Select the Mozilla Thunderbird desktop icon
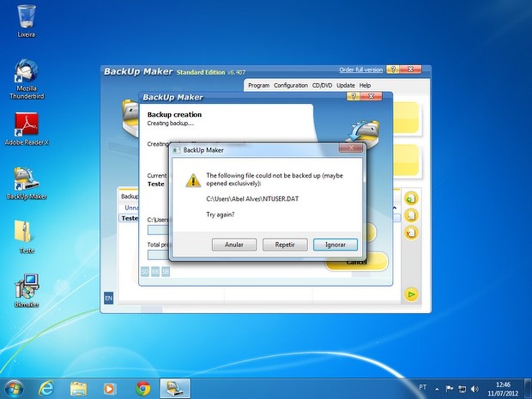The height and width of the screenshot is (399, 532). coord(26,79)
